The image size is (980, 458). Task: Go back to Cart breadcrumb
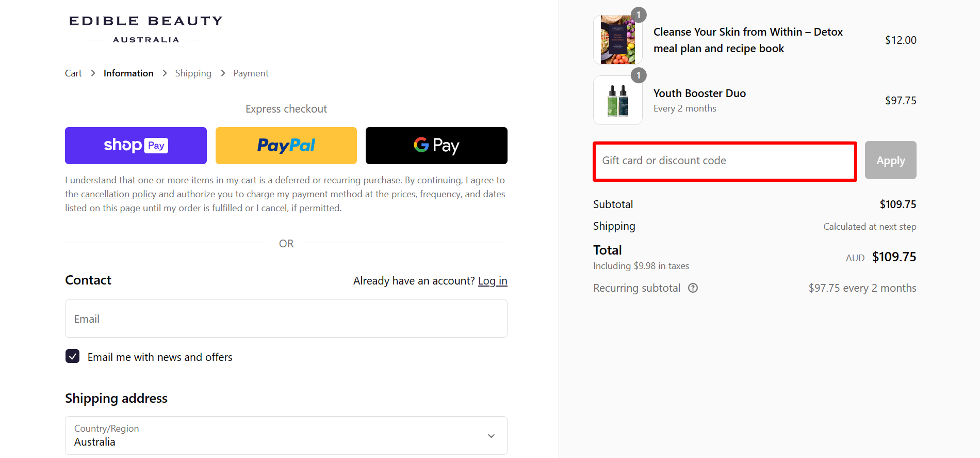coord(73,73)
